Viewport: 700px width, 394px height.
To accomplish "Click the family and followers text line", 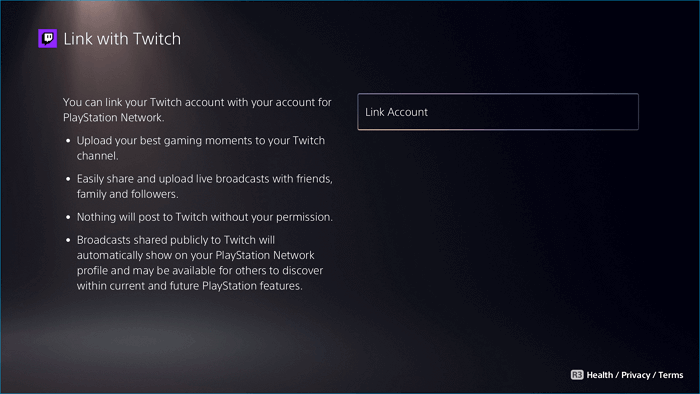I will tap(127, 194).
